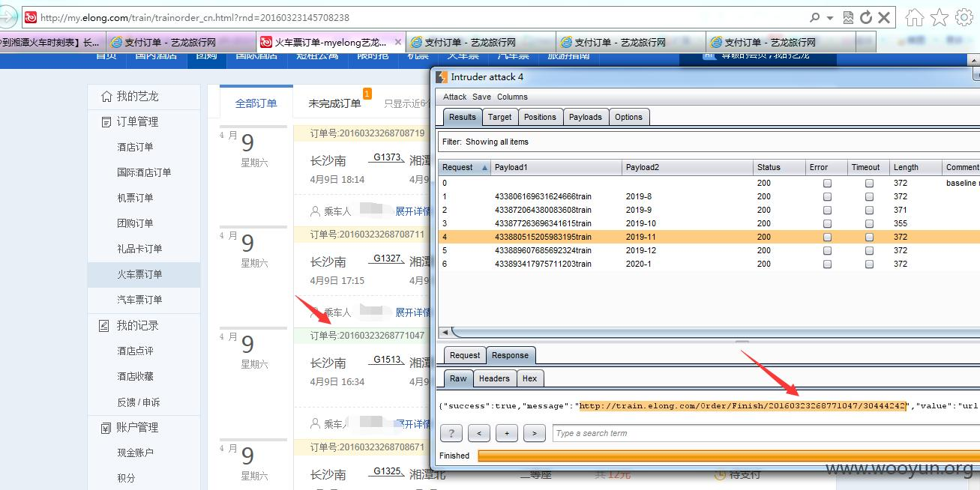
Task: Sort results by Payload1 column header
Action: click(556, 167)
